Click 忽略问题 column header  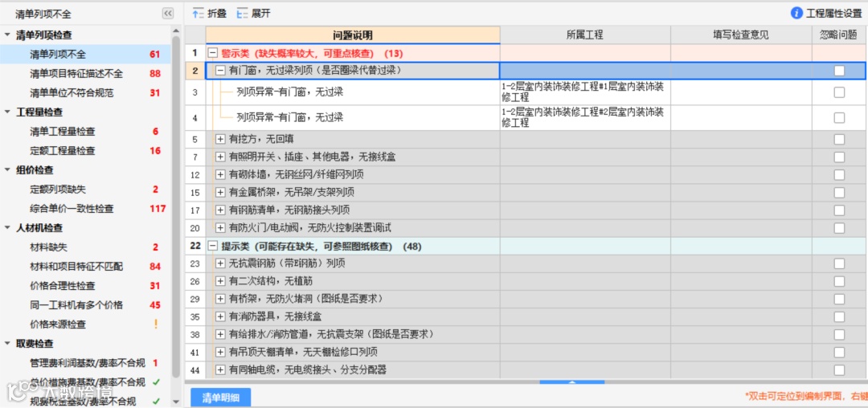point(839,35)
